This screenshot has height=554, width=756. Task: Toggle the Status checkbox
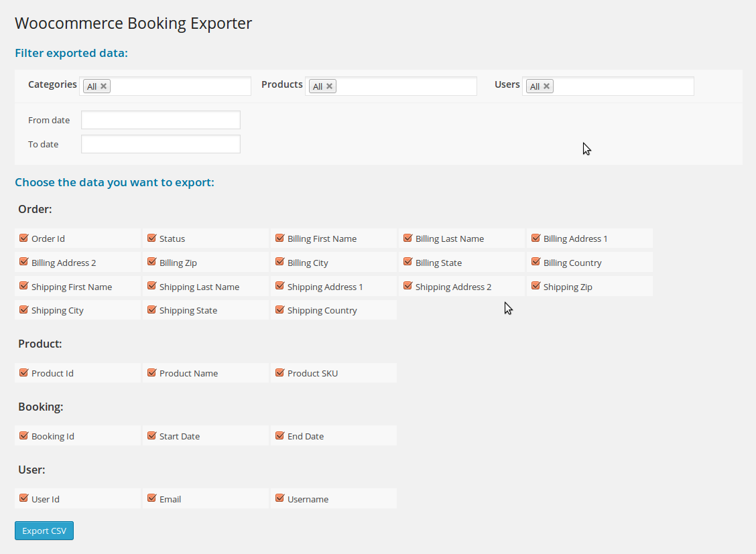pos(151,238)
